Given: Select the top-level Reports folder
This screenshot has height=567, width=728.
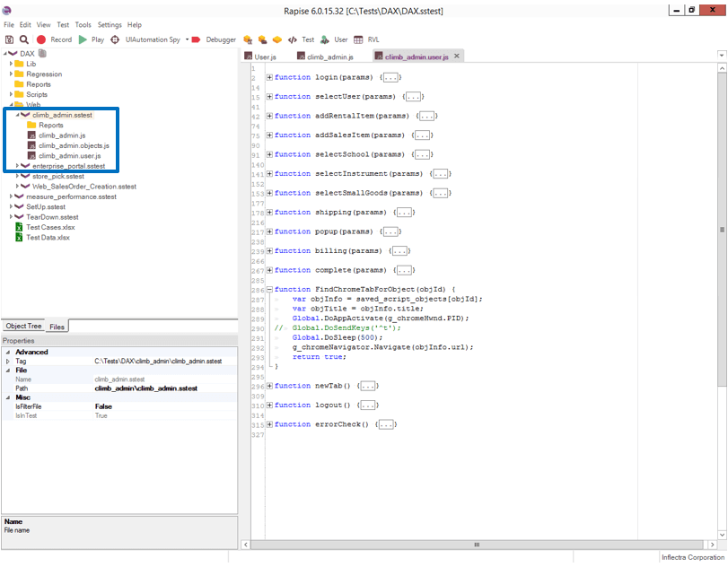Looking at the screenshot, I should click(38, 84).
